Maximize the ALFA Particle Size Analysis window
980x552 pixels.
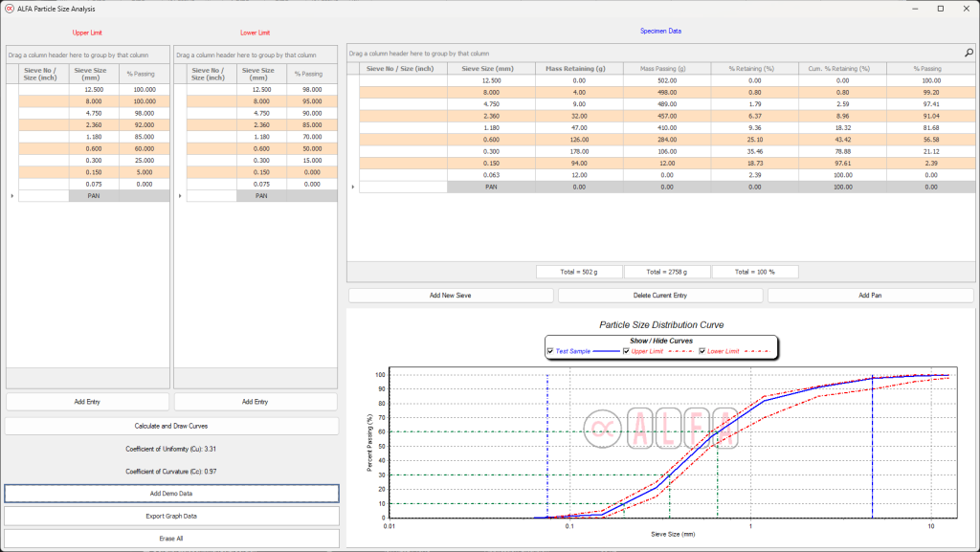point(940,8)
